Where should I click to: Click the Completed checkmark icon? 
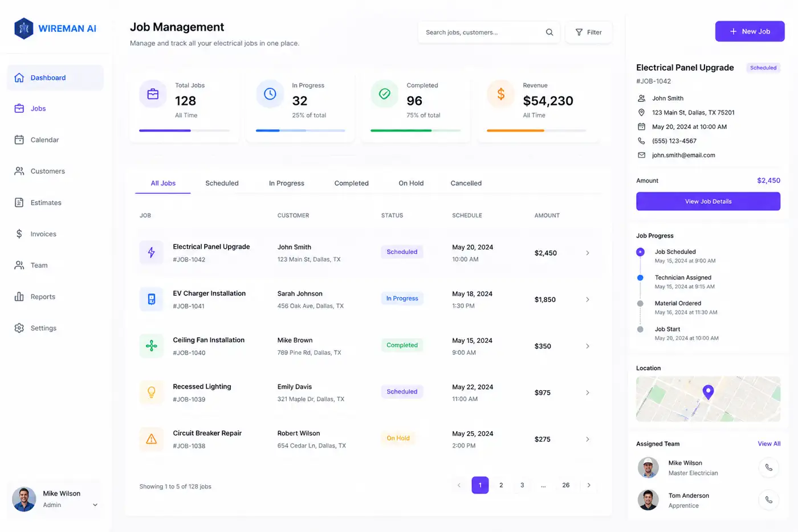(x=385, y=94)
